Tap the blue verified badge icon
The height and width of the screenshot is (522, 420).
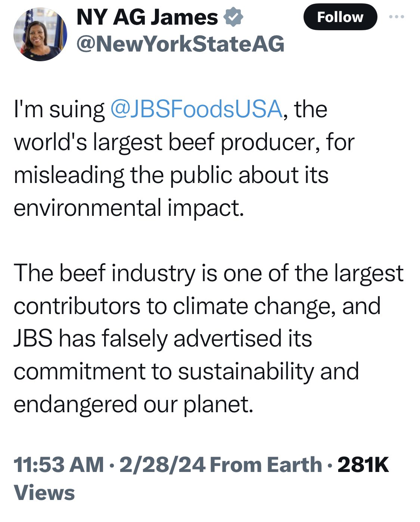233,18
